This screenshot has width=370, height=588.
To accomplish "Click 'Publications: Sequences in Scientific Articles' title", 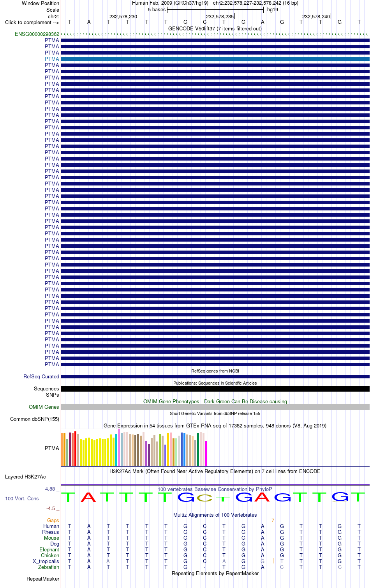I will click(215, 383).
